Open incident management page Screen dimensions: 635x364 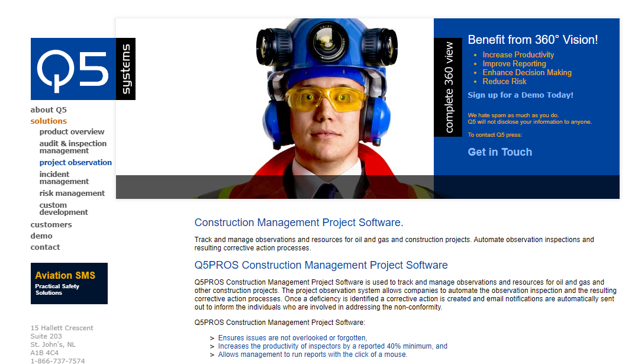point(64,178)
